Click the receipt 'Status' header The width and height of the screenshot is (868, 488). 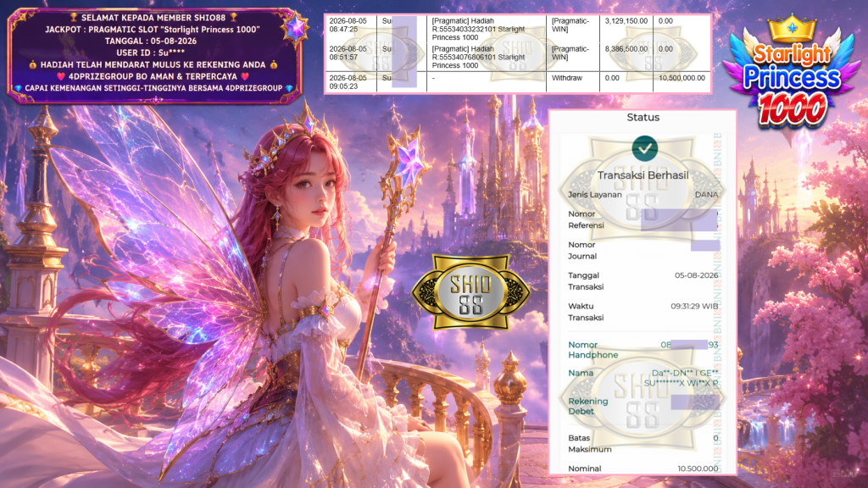(643, 117)
